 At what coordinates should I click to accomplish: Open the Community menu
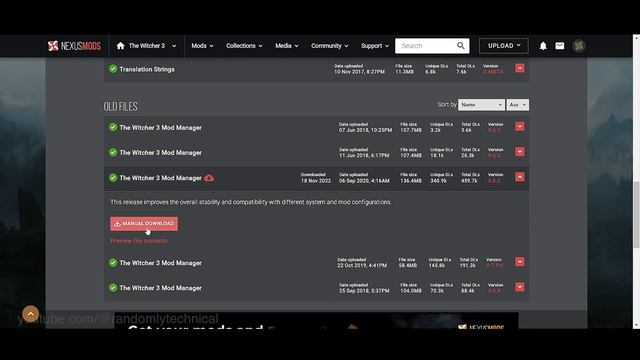(x=329, y=46)
